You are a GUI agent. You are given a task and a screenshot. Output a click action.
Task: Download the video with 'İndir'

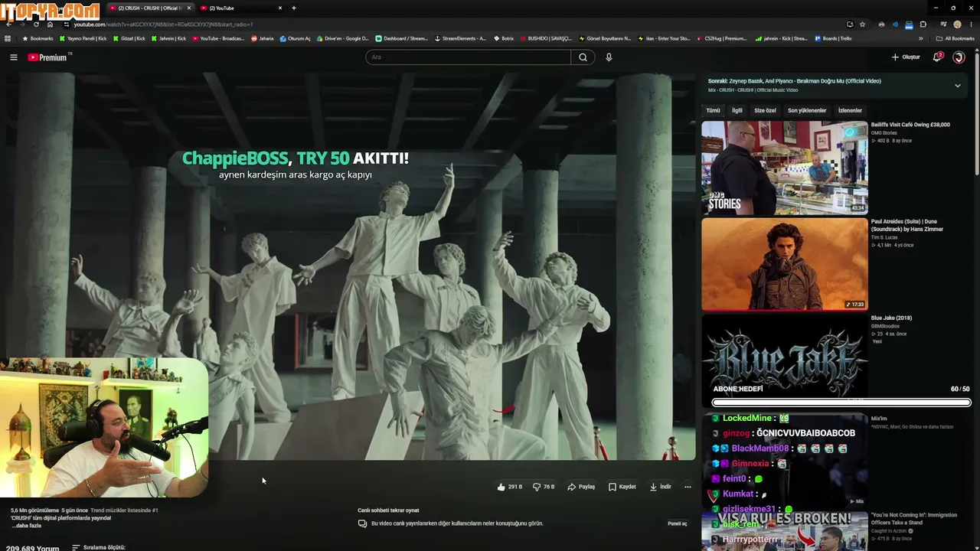(661, 487)
